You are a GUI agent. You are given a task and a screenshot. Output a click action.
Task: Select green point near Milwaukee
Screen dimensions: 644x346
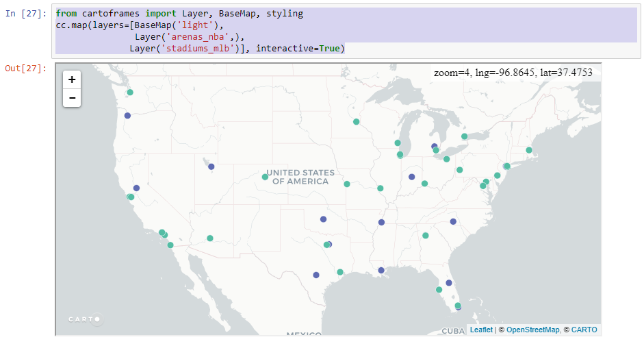click(398, 143)
